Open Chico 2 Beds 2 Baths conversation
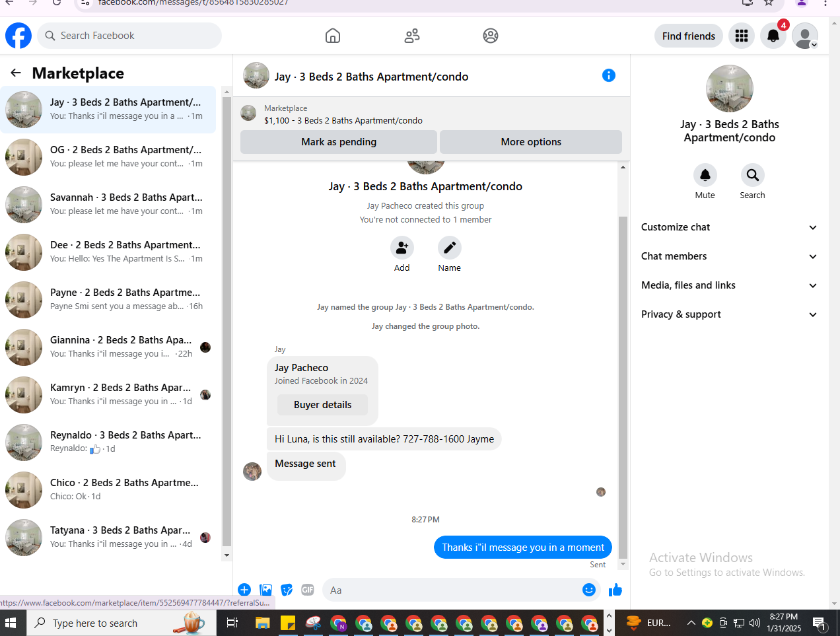Viewport: 840px width, 636px height. click(108, 490)
